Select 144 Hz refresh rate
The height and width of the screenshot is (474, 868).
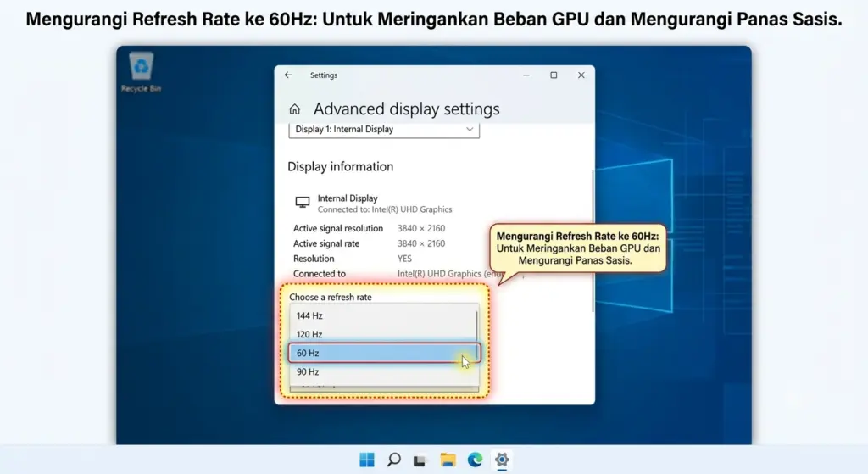point(383,315)
